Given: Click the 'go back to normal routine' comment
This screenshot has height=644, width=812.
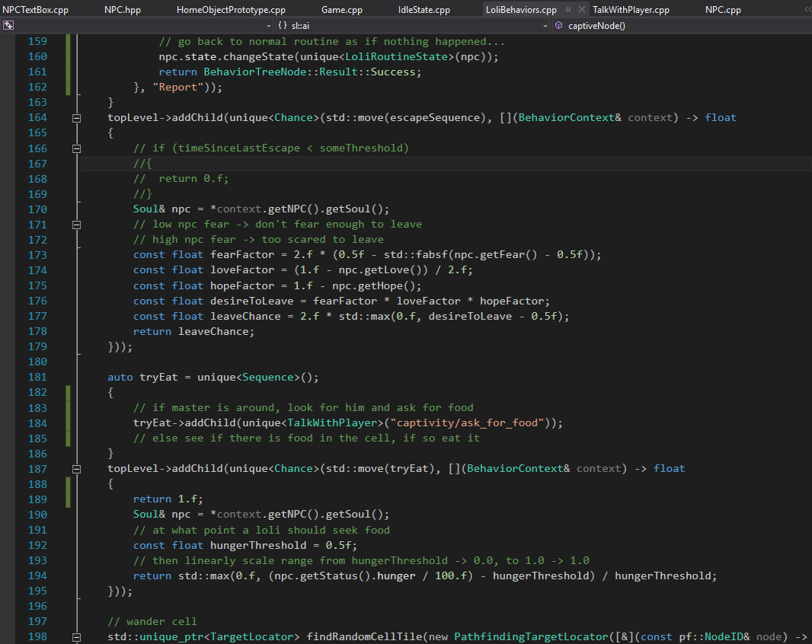Looking at the screenshot, I should (331, 41).
